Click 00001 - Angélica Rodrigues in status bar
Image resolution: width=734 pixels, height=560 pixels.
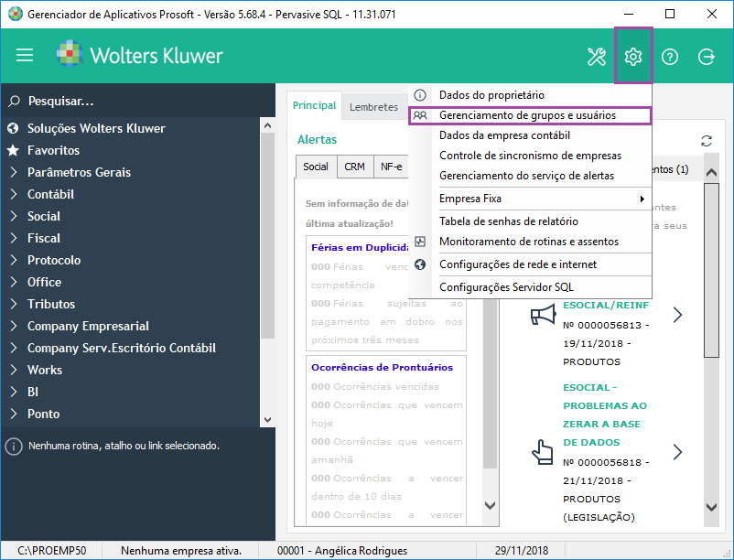click(342, 551)
